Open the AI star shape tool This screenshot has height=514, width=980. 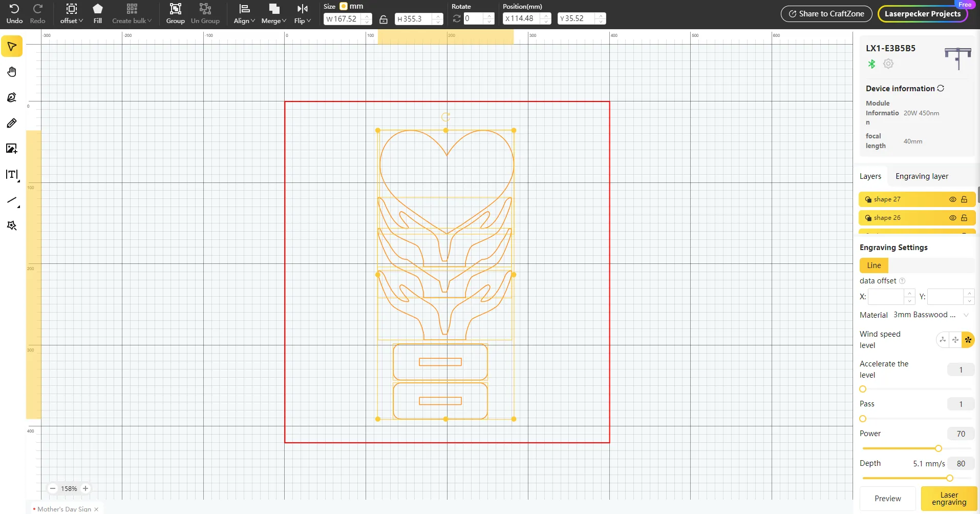point(12,225)
